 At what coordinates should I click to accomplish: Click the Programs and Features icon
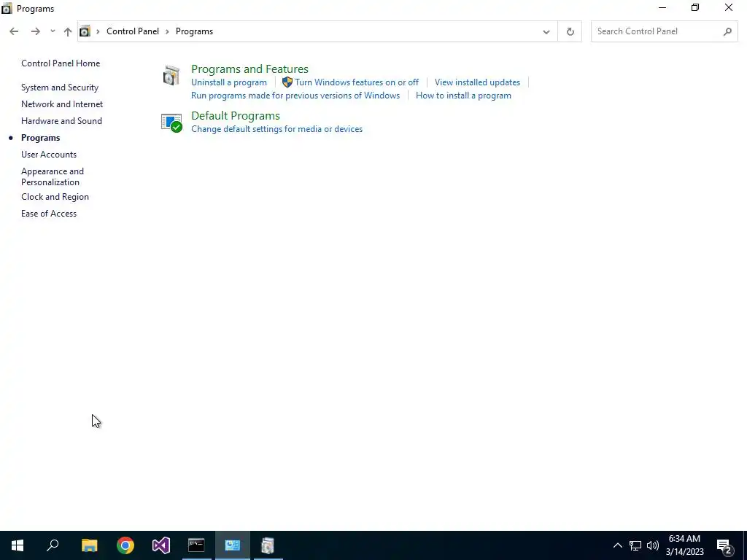pos(171,76)
